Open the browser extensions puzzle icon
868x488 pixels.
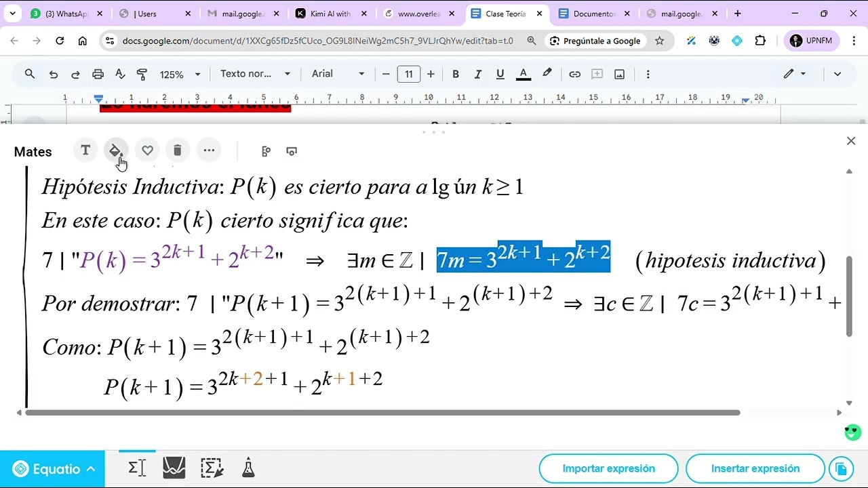760,41
